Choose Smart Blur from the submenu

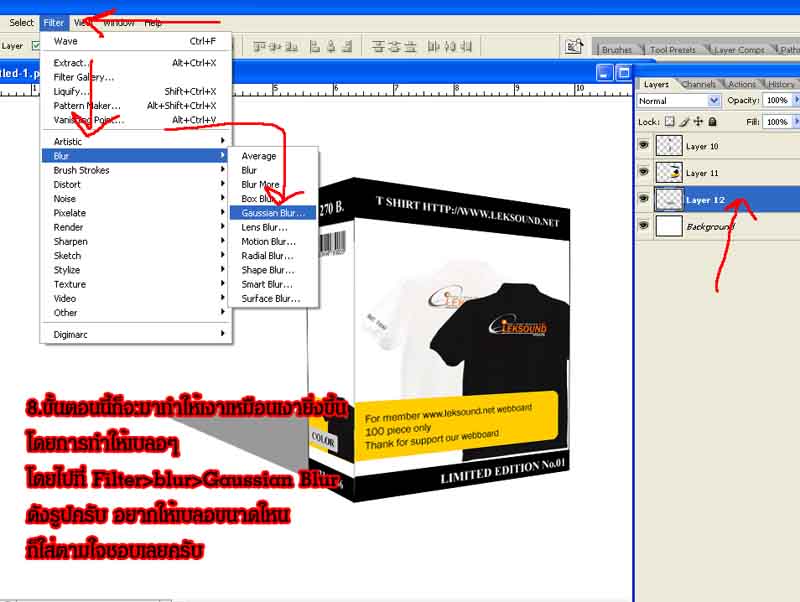[273, 284]
